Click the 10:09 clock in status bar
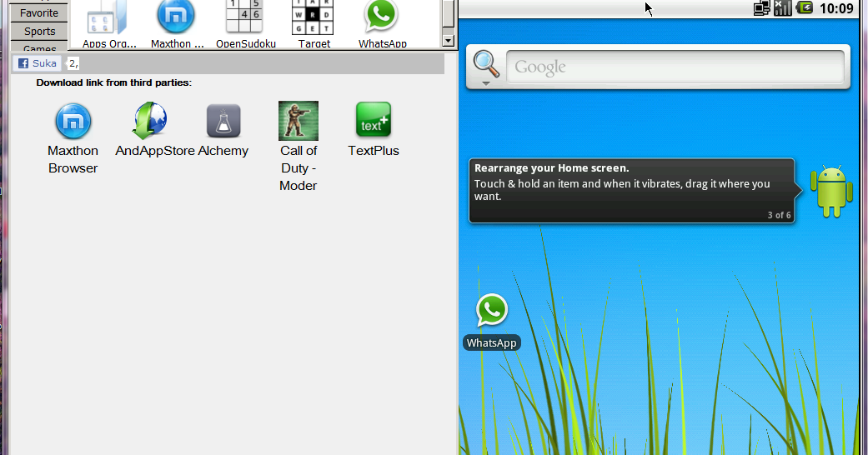 (x=835, y=8)
